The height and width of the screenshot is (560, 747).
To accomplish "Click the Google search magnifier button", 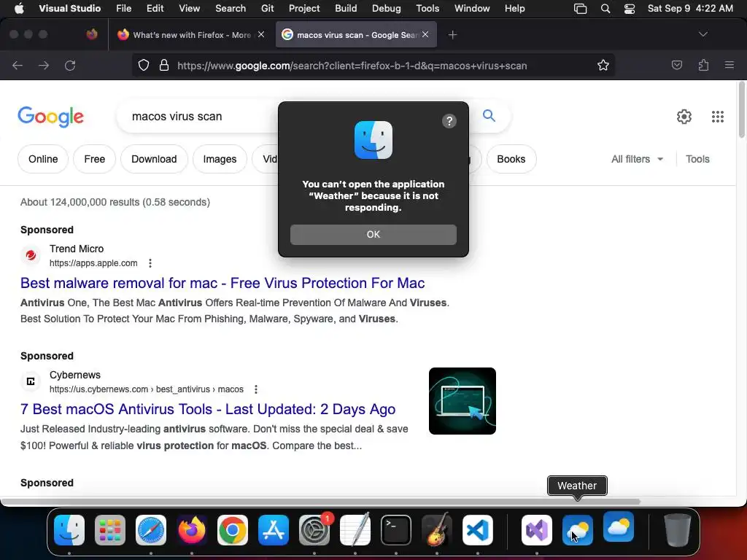I will [489, 116].
